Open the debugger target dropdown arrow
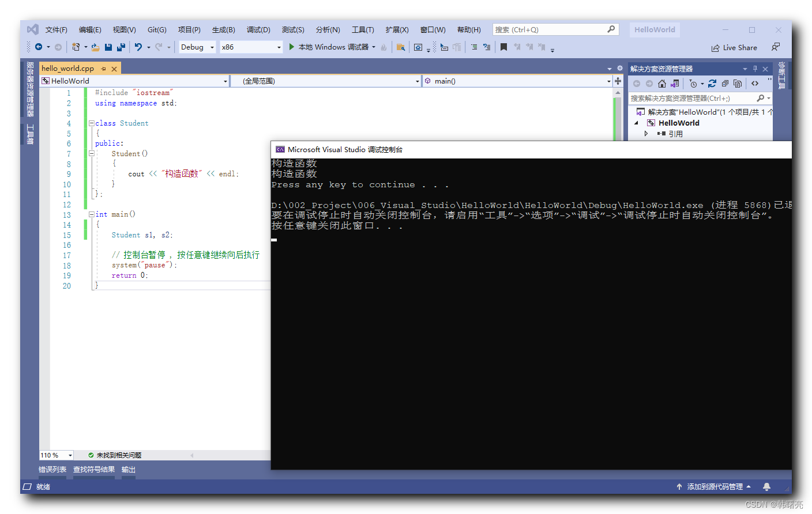 click(374, 47)
